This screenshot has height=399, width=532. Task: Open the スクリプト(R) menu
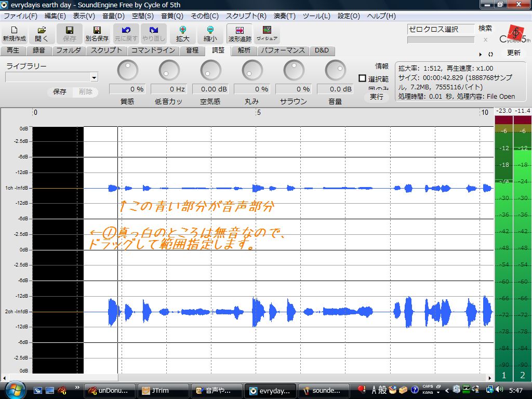click(x=246, y=16)
